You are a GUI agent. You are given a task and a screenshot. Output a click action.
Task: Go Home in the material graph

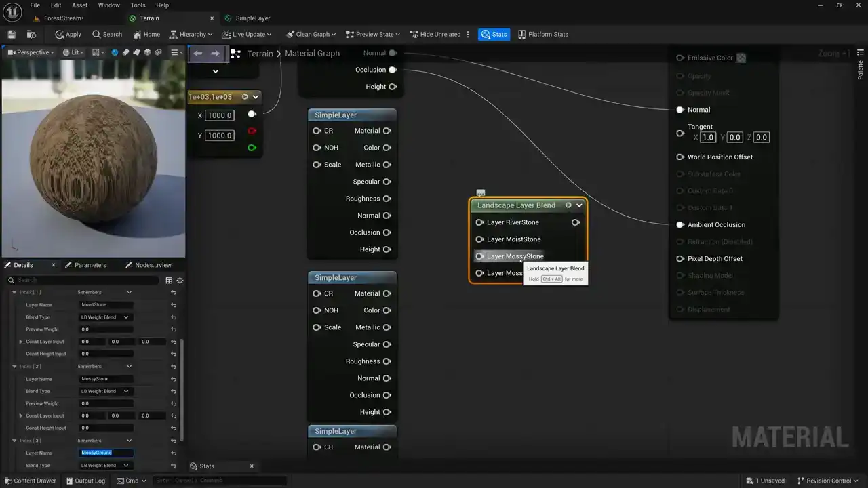coord(146,34)
